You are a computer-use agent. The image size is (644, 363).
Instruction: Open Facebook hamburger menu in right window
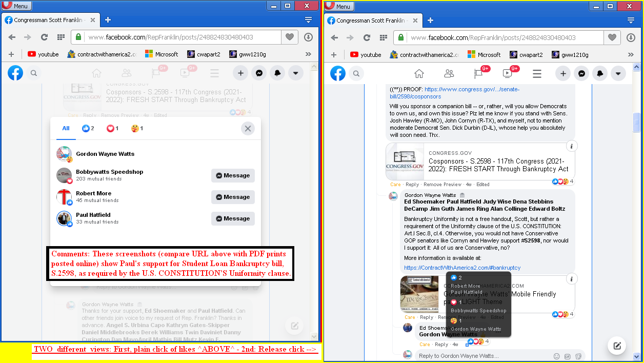pos(537,73)
